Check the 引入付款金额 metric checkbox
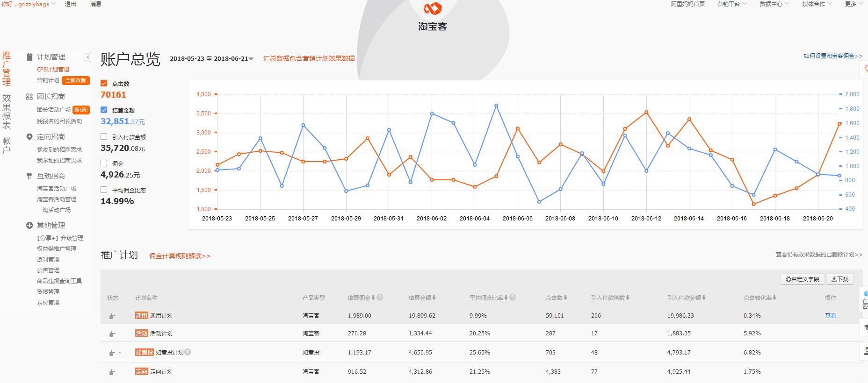The height and width of the screenshot is (383, 868). (x=104, y=136)
